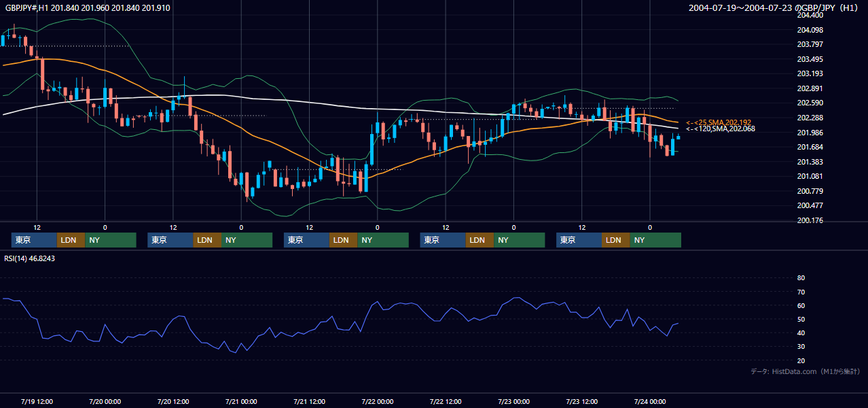Screen dimensions: 868x408
Task: Click the 7/23 12:00 date label
Action: tap(582, 401)
